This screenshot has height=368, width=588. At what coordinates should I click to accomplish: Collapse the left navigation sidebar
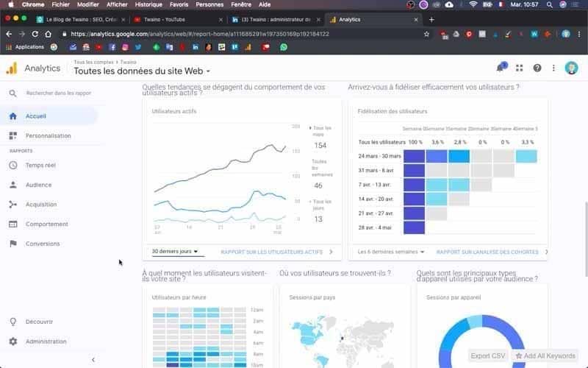[x=93, y=360]
